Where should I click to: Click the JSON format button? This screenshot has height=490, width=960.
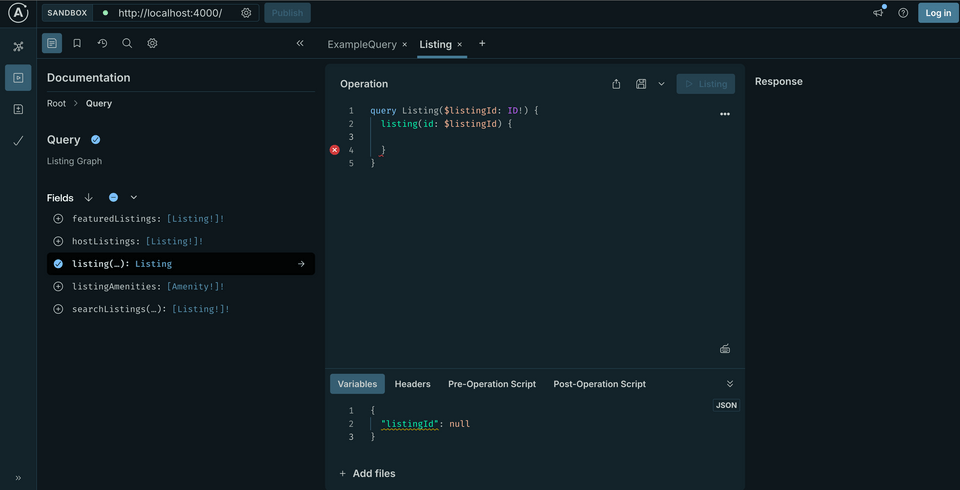(x=726, y=405)
